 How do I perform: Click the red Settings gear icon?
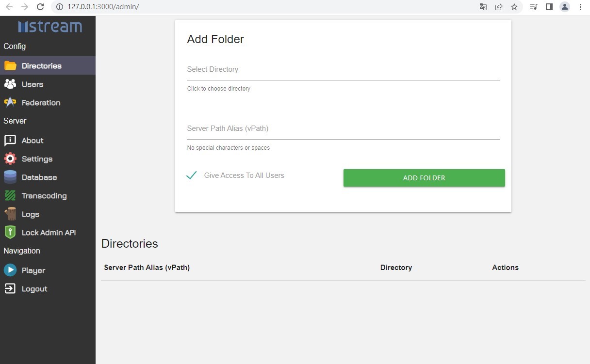(10, 159)
